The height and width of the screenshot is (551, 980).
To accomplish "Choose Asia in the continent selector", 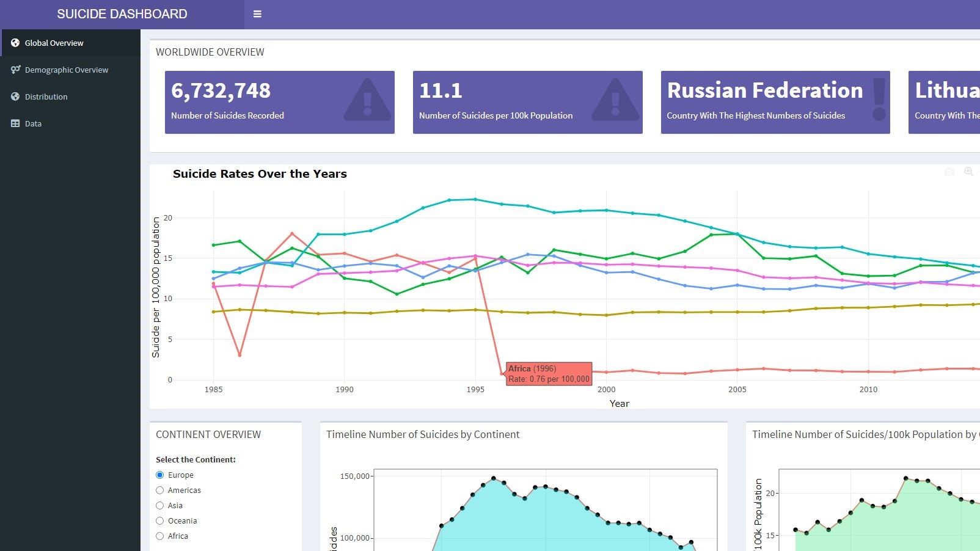I will (160, 506).
